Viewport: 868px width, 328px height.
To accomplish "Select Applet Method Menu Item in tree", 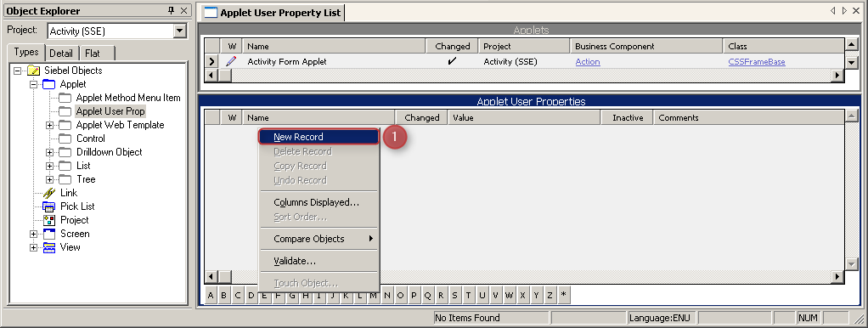I will [x=128, y=98].
